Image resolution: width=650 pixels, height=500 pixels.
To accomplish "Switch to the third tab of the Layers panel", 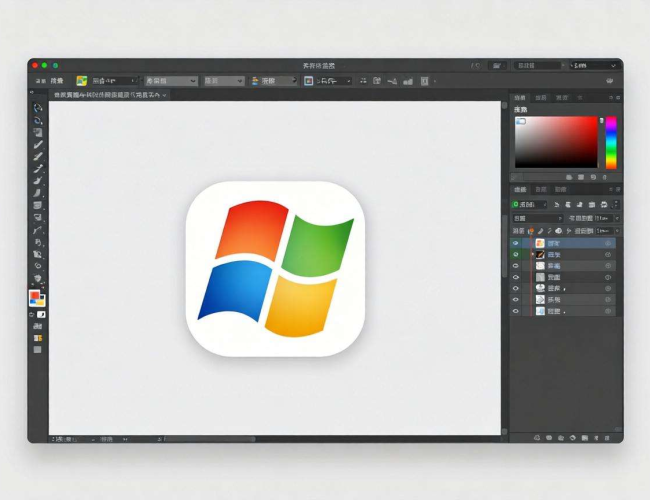I will [x=560, y=189].
